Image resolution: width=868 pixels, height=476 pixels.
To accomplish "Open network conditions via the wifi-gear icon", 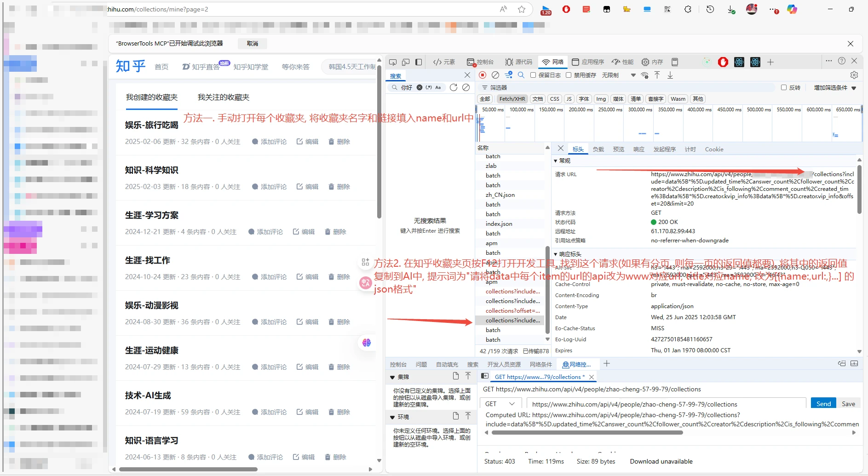I will tap(645, 75).
